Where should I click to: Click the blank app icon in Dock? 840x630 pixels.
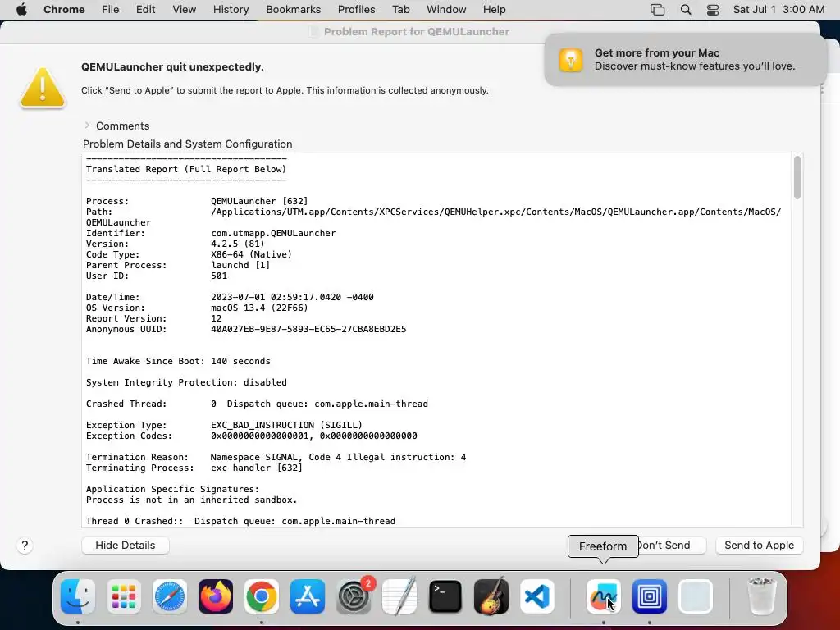click(696, 596)
